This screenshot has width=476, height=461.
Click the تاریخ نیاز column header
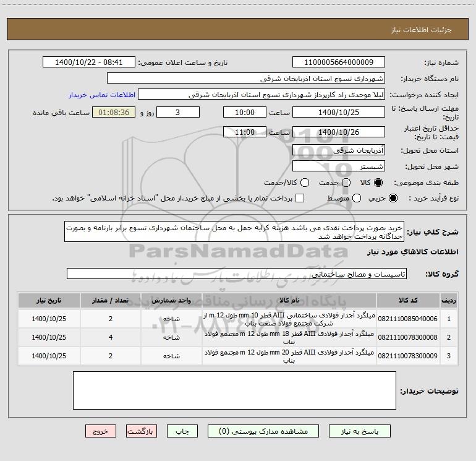click(x=49, y=301)
